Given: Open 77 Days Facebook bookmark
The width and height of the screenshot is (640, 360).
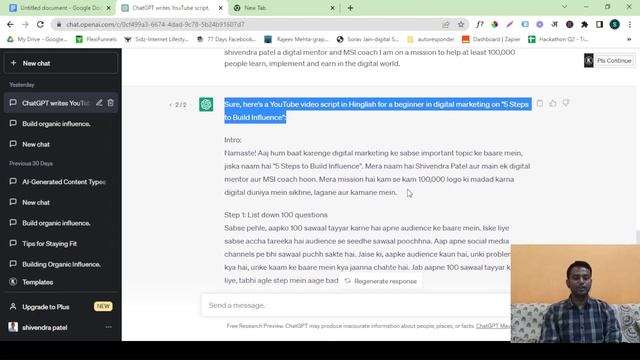Looking at the screenshot, I should coord(226,39).
